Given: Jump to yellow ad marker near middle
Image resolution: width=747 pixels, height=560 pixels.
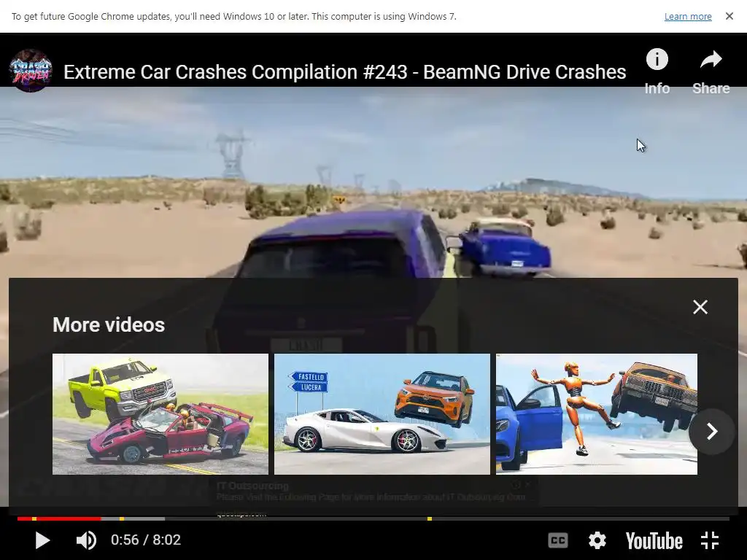Looking at the screenshot, I should 430,518.
